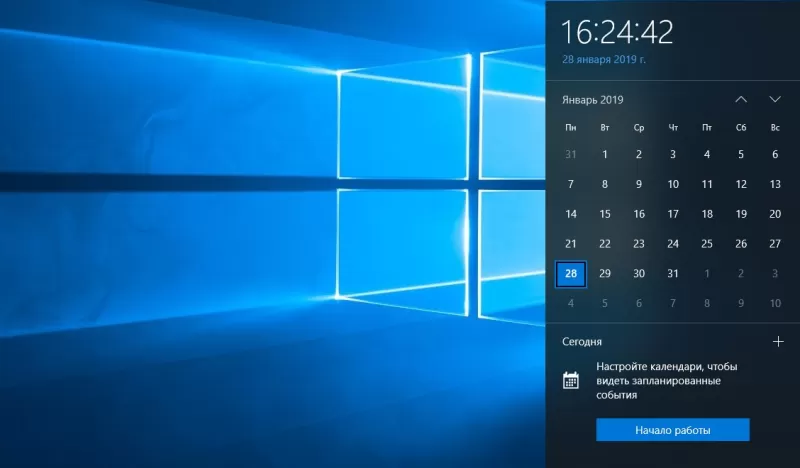
Task: Select greyed February 9 in bottom row
Action: click(x=741, y=304)
